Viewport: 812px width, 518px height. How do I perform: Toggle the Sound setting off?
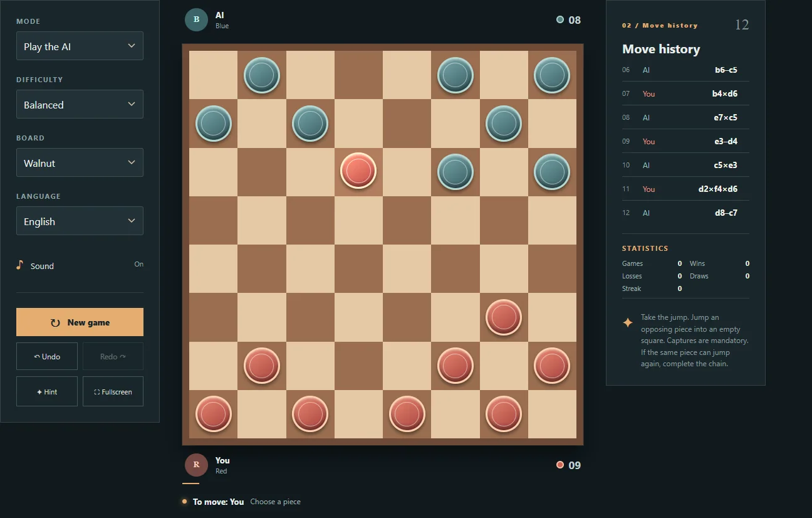[80, 265]
